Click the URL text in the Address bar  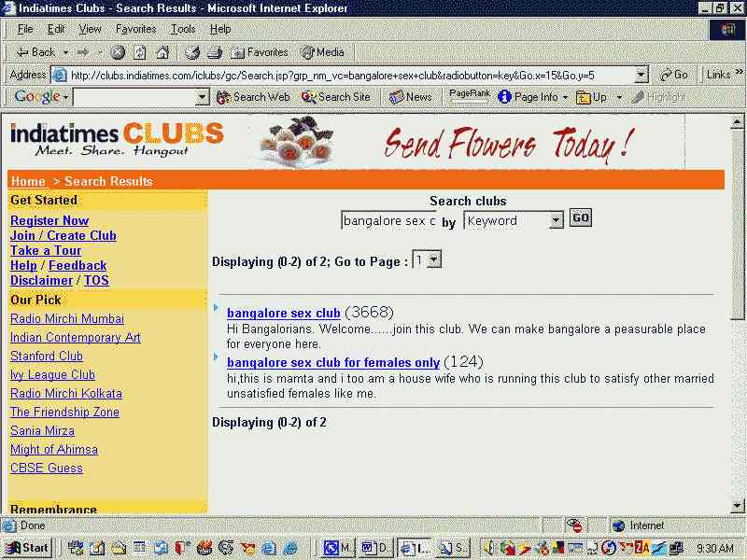click(x=332, y=76)
